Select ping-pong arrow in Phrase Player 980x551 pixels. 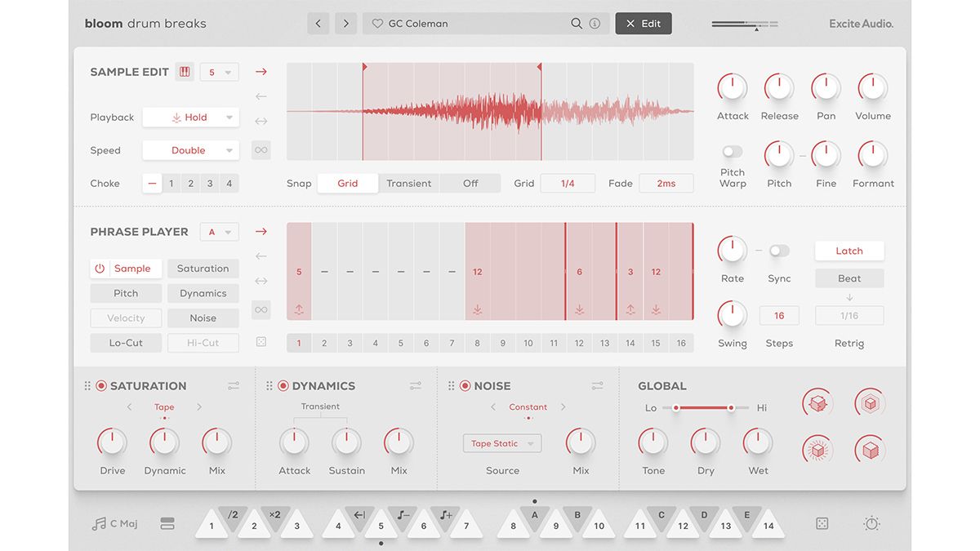(261, 282)
